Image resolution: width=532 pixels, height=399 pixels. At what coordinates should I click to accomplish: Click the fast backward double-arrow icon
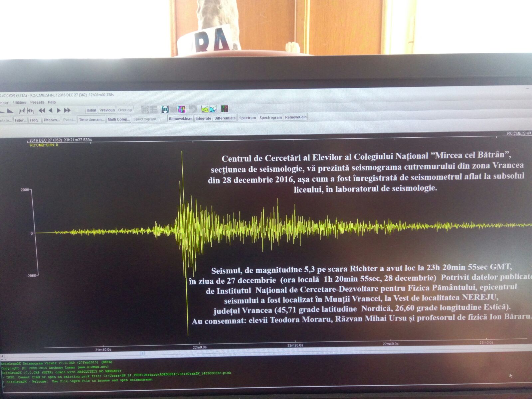(42, 110)
